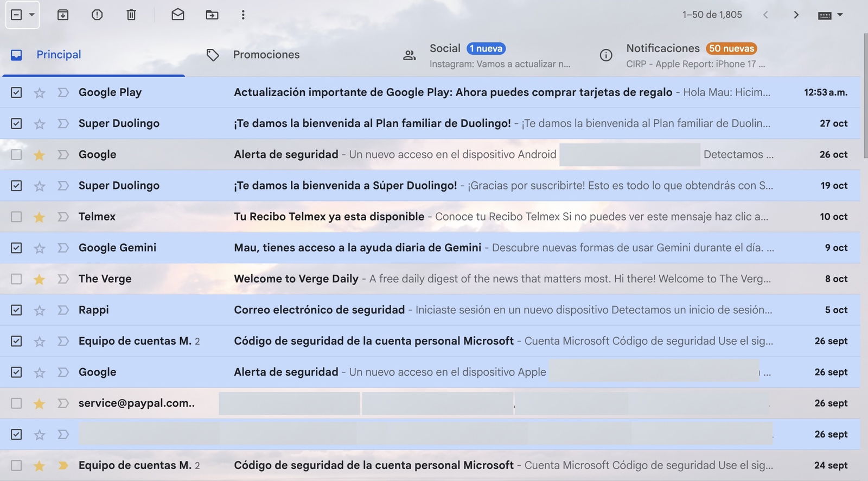Go to the next page of emails
Screen dimensions: 868x481
(x=796, y=15)
